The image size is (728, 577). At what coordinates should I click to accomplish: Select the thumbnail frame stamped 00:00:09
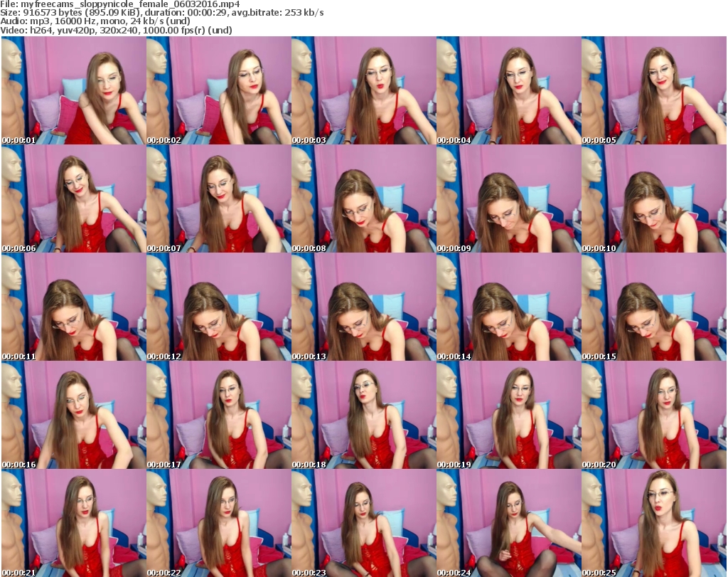509,198
